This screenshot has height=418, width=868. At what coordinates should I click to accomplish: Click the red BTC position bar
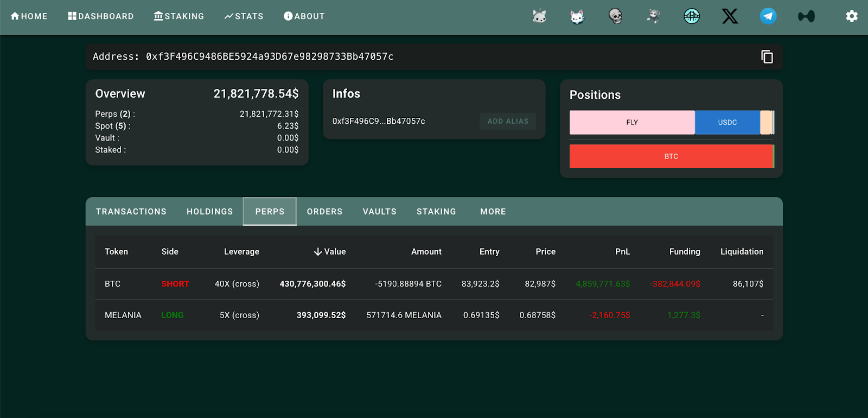coord(671,156)
